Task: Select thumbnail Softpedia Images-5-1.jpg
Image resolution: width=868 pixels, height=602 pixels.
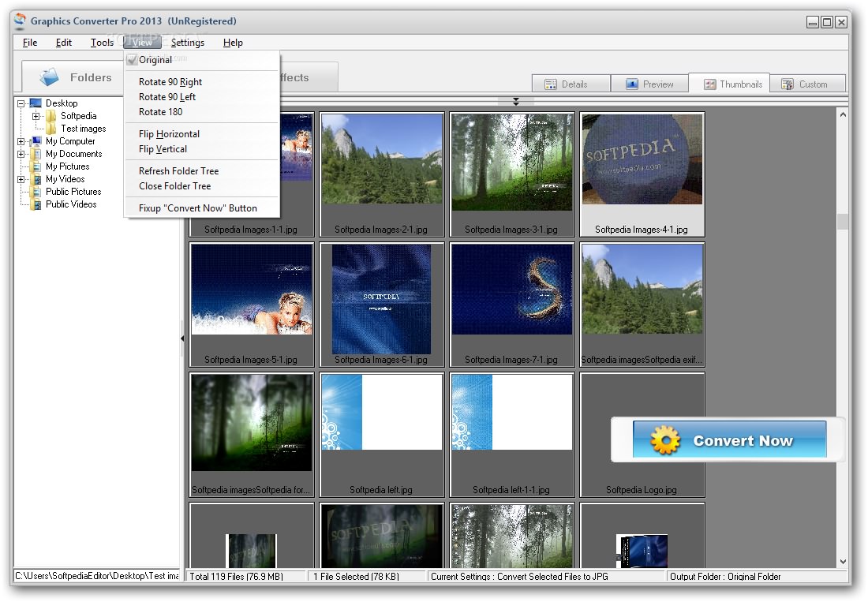Action: [252, 305]
